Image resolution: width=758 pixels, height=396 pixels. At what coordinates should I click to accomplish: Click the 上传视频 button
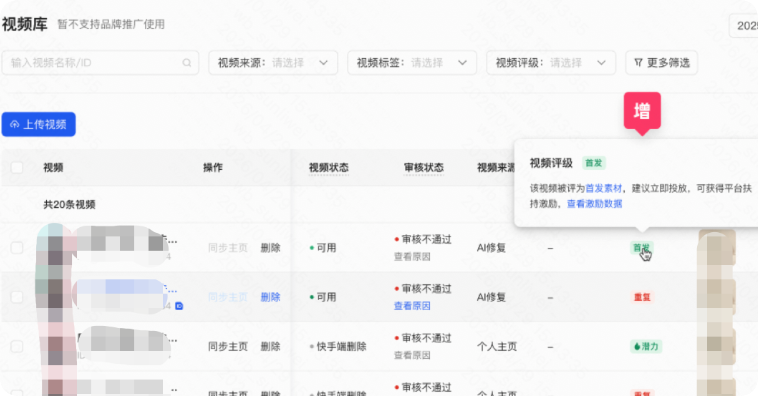click(39, 124)
